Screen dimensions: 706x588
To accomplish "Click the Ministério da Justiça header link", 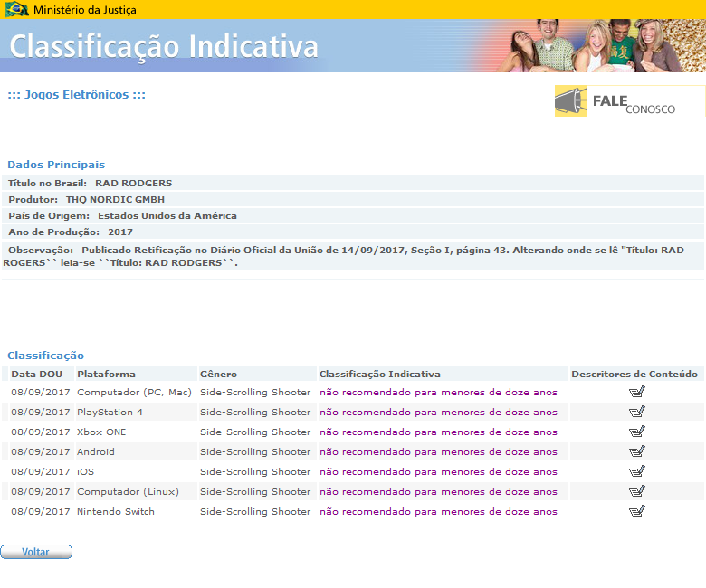I will (x=86, y=10).
